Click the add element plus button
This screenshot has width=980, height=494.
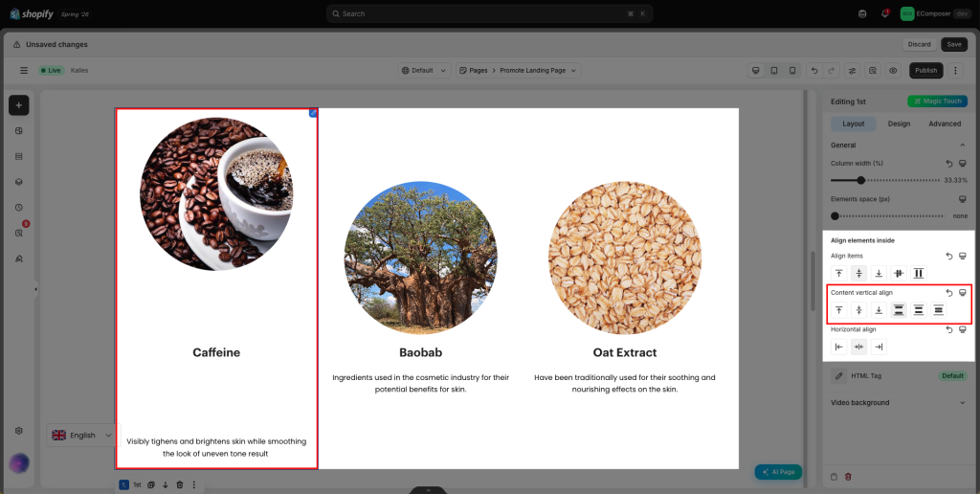pos(19,105)
